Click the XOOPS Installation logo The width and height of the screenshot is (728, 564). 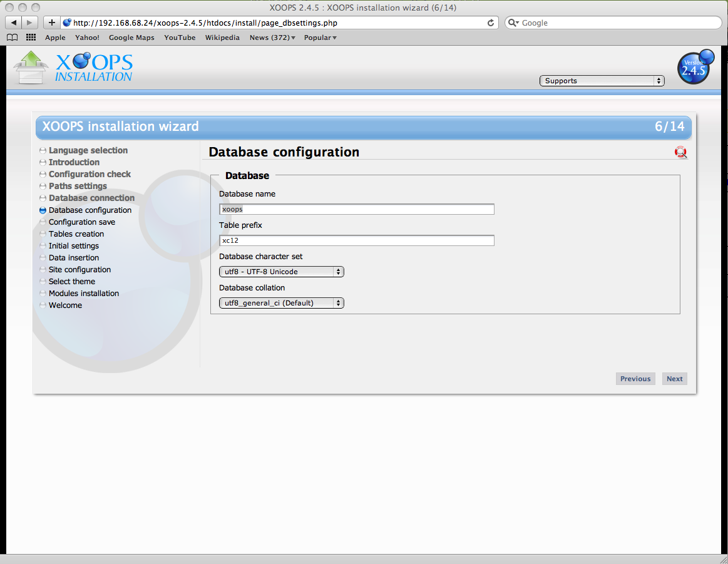click(71, 65)
